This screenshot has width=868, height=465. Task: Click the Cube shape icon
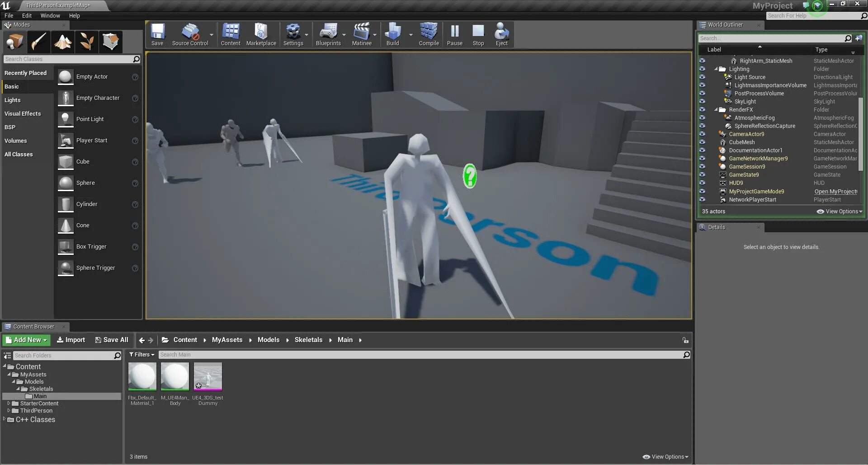point(66,162)
